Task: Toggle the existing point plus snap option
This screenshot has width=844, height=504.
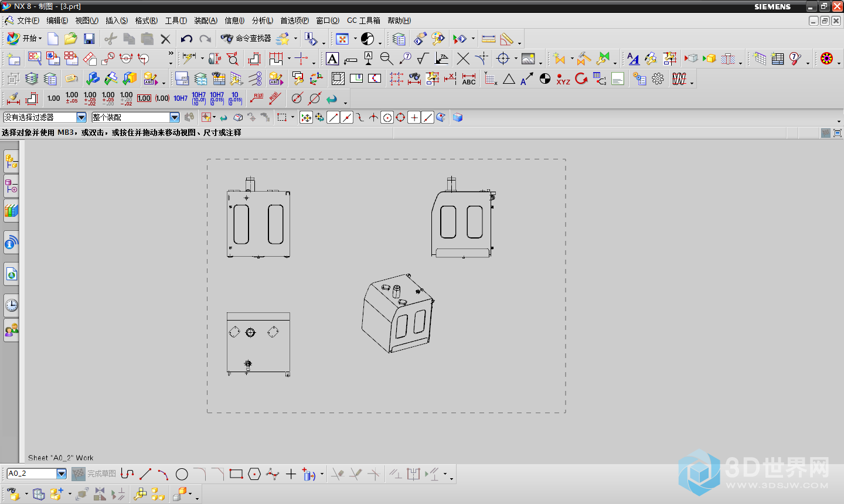Action: coord(414,118)
